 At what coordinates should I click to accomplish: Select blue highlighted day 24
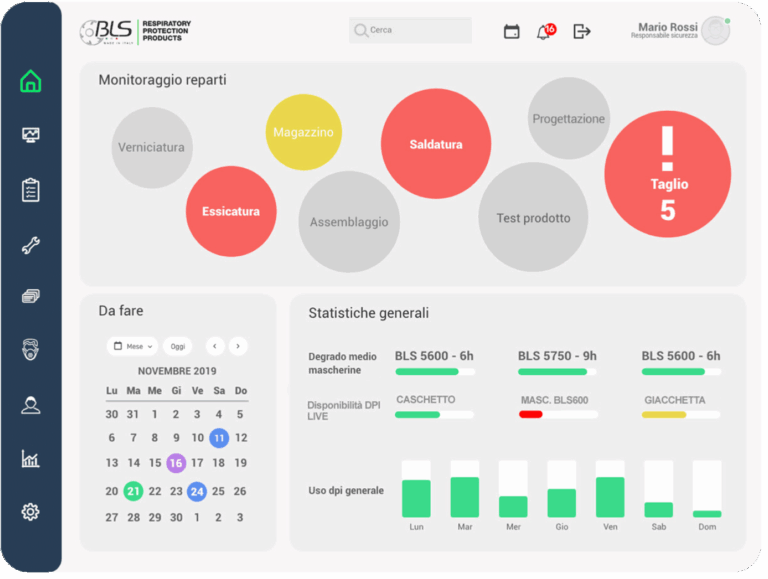[x=197, y=491]
